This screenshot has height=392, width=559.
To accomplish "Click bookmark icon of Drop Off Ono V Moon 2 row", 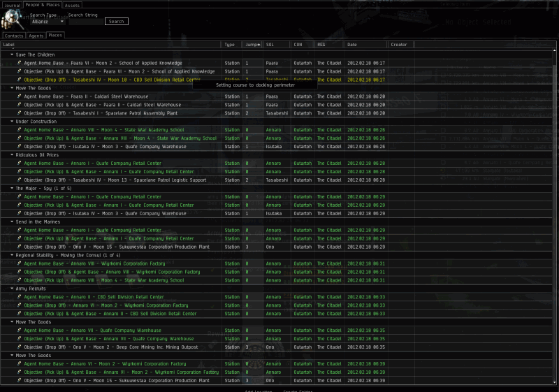I will point(20,347).
